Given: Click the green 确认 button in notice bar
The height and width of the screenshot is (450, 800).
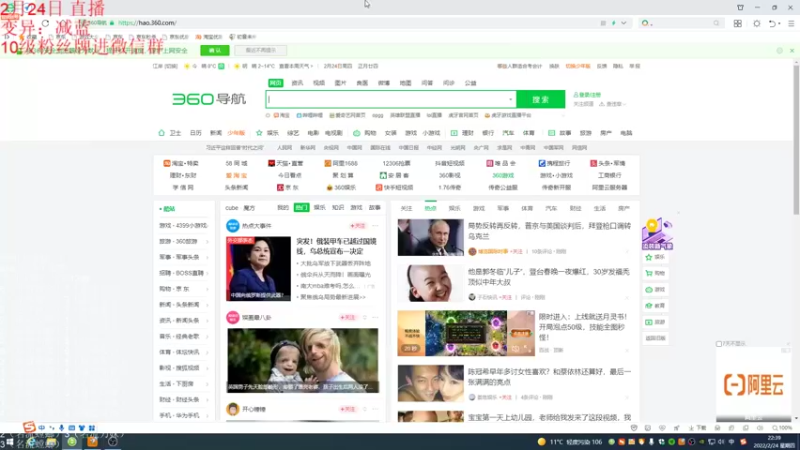Looking at the screenshot, I should tap(215, 51).
